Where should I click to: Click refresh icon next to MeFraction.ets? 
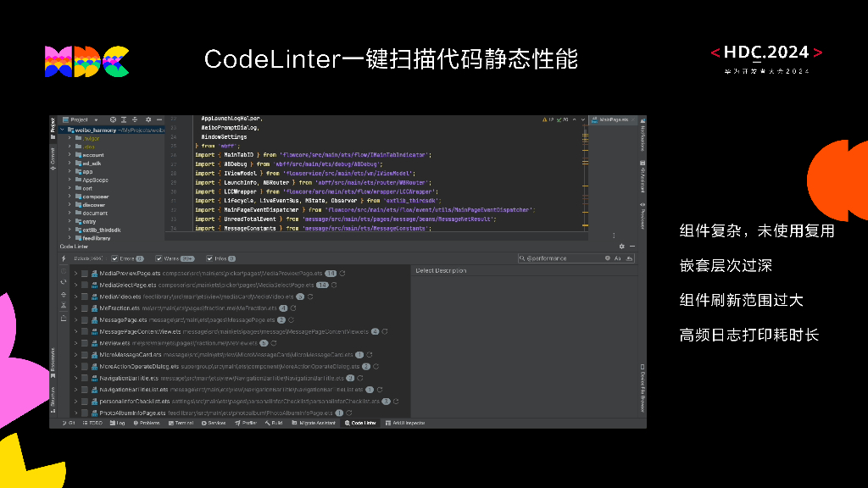[294, 308]
